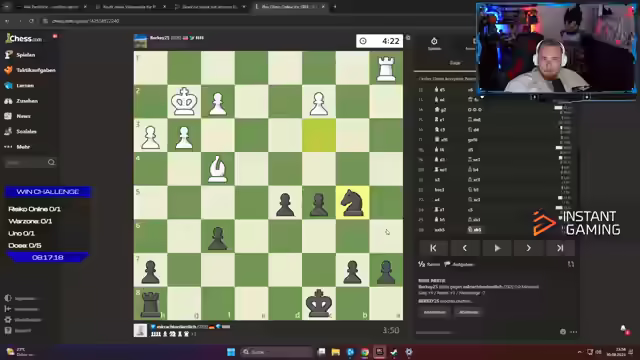Click the notification badge next to Chess.com logo
Viewport: 640px width, 360px height.
(55, 36)
